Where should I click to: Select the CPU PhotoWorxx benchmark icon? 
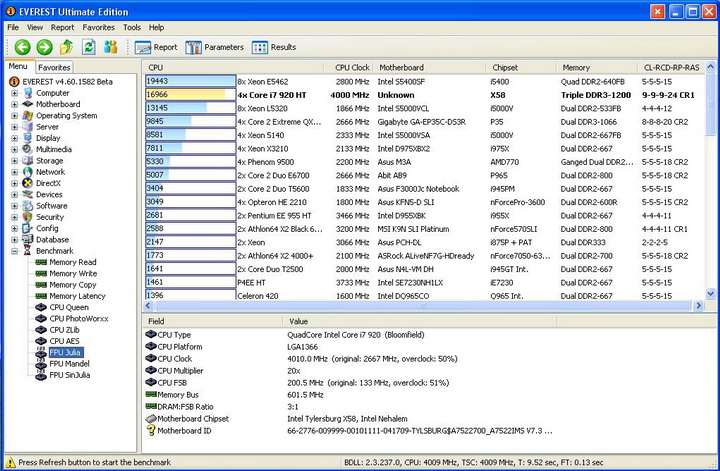tap(41, 319)
